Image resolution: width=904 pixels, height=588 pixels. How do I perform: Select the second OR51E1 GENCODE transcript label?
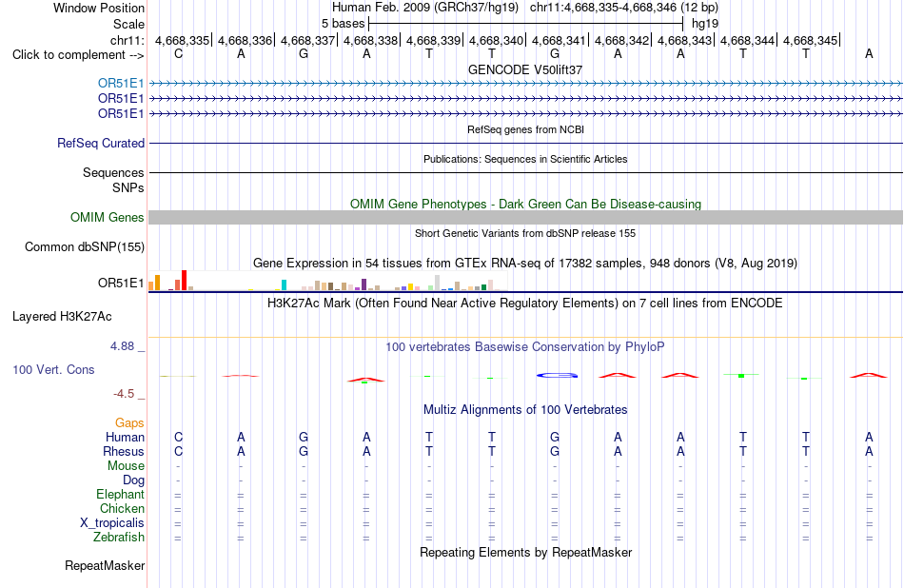point(121,99)
